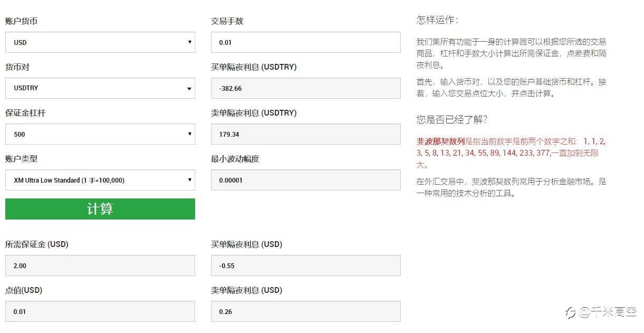644x333 pixels.
Task: Click the 点值(USD) result field
Action: point(100,311)
